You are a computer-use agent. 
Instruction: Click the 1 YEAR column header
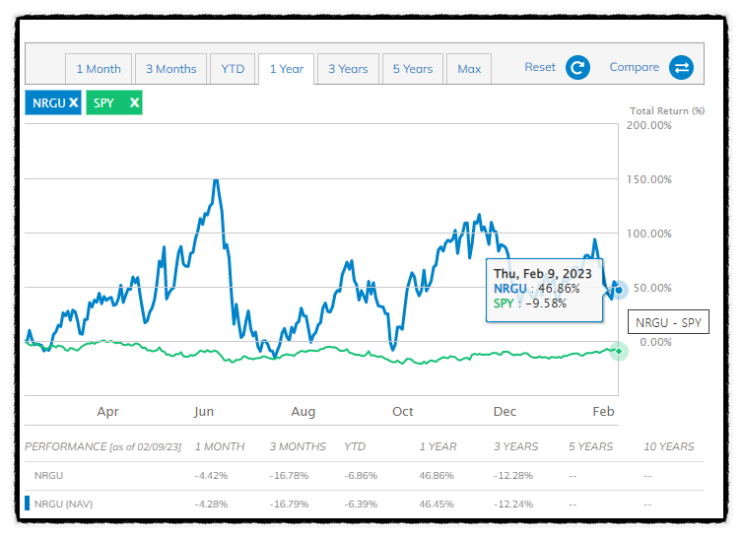(438, 447)
